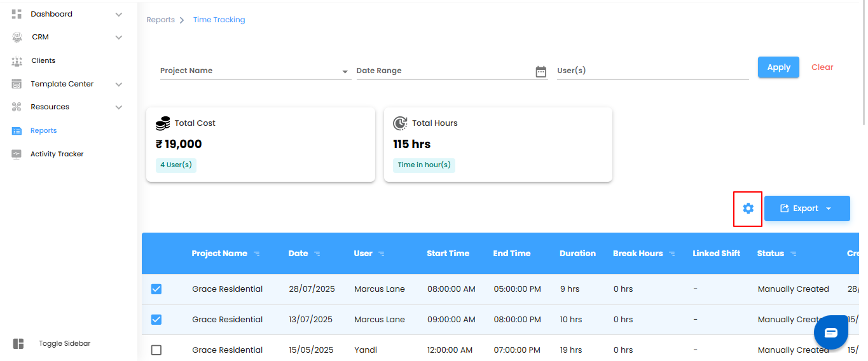
Task: Uncheck the 13/07/2025 Marcus Lane row
Action: click(156, 320)
